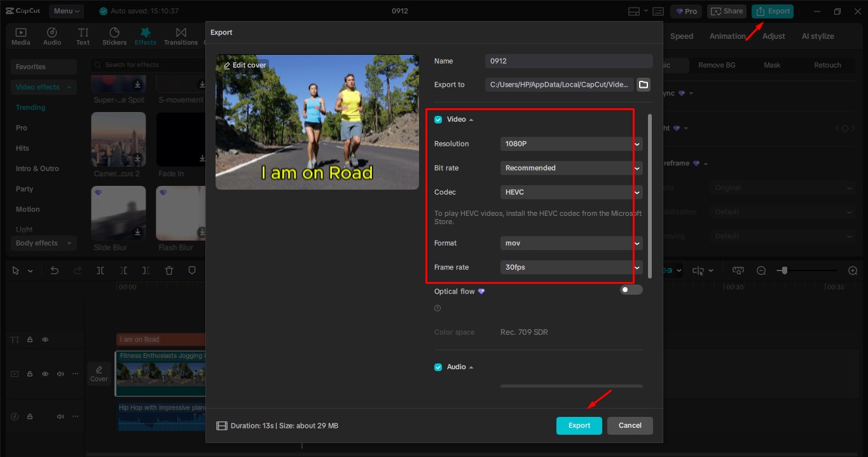Image resolution: width=868 pixels, height=457 pixels.
Task: Select the Trending effects category
Action: (30, 107)
